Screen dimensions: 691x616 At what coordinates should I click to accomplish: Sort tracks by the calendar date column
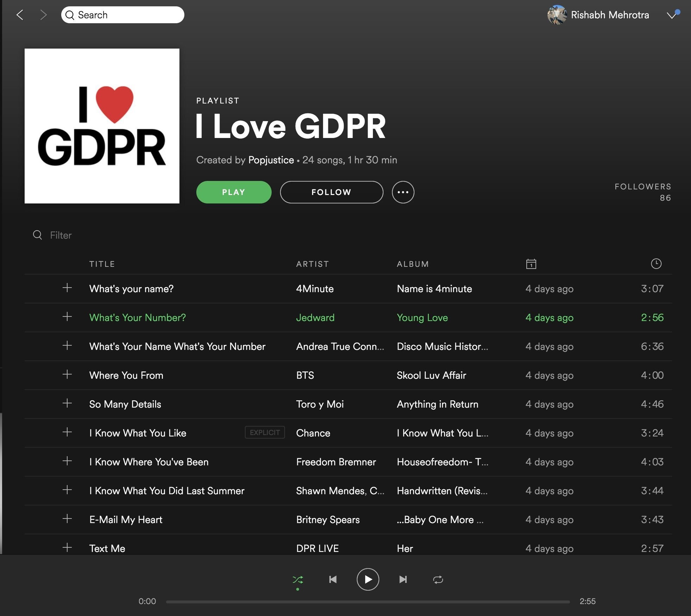click(x=531, y=264)
